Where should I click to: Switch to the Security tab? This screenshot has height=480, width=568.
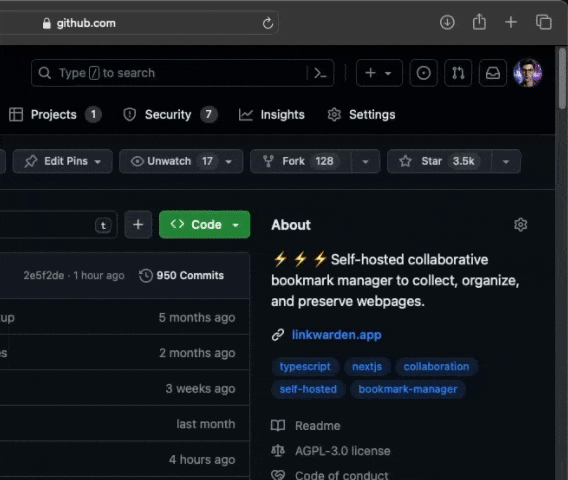(x=170, y=115)
